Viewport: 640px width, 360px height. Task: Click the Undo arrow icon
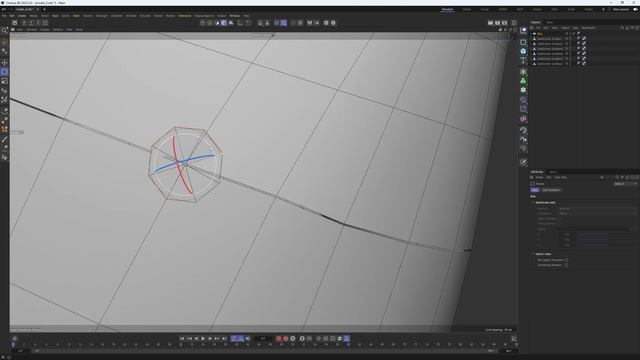pos(4,9)
